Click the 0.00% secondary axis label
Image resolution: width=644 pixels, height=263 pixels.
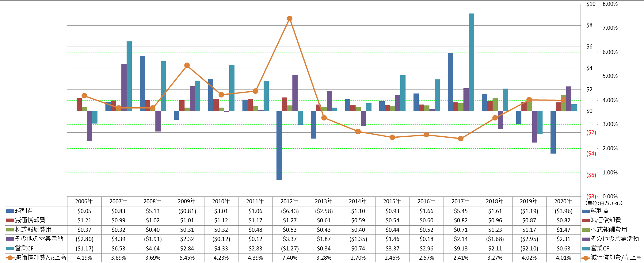click(610, 196)
